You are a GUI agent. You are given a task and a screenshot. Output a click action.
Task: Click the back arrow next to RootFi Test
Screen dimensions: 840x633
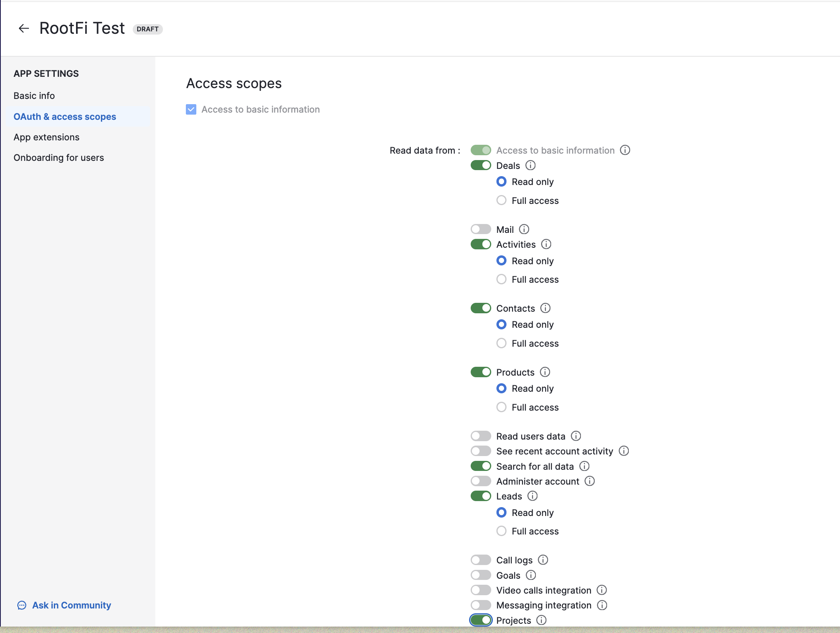coord(24,29)
